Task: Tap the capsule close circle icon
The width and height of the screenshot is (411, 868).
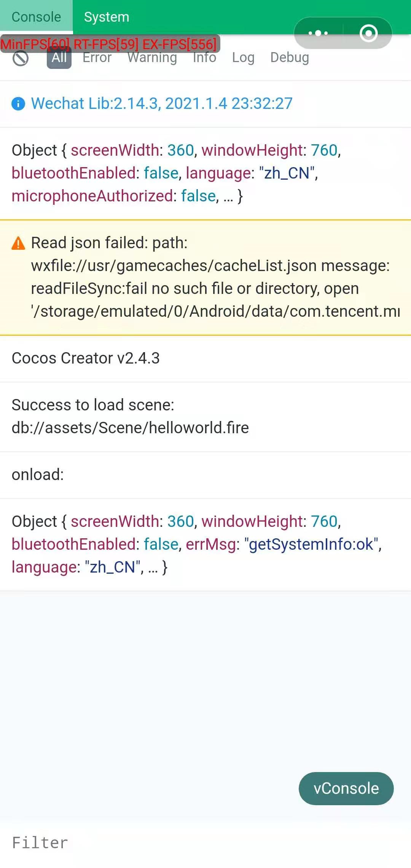Action: point(368,33)
